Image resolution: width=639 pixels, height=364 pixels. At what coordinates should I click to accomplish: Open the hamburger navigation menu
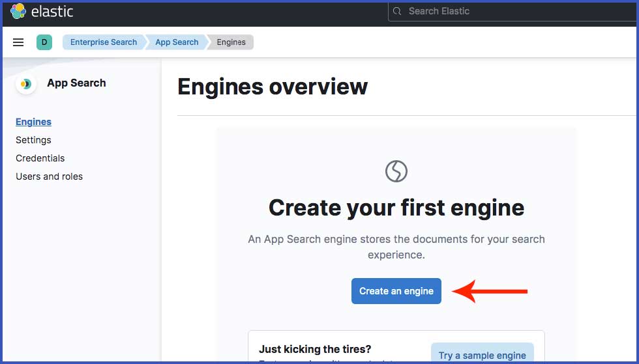[x=18, y=42]
